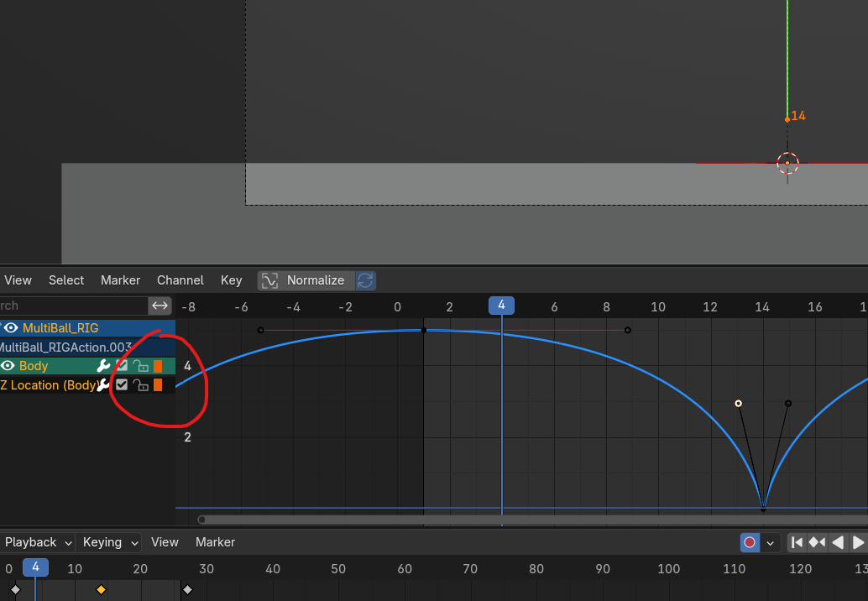
Task: Click the graph editor frame 4 indicator
Action: click(x=501, y=306)
